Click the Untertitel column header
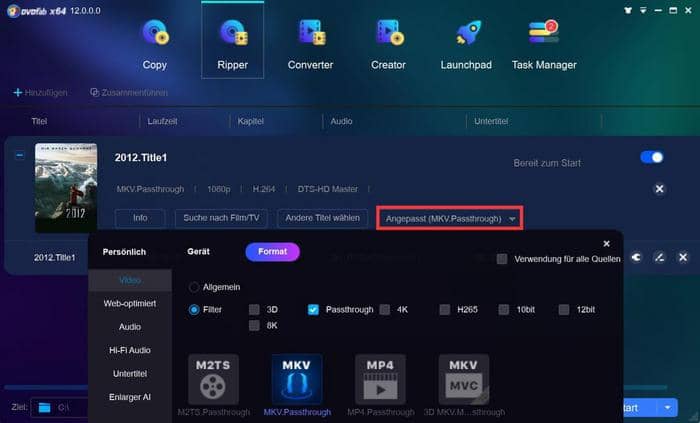 click(x=491, y=121)
